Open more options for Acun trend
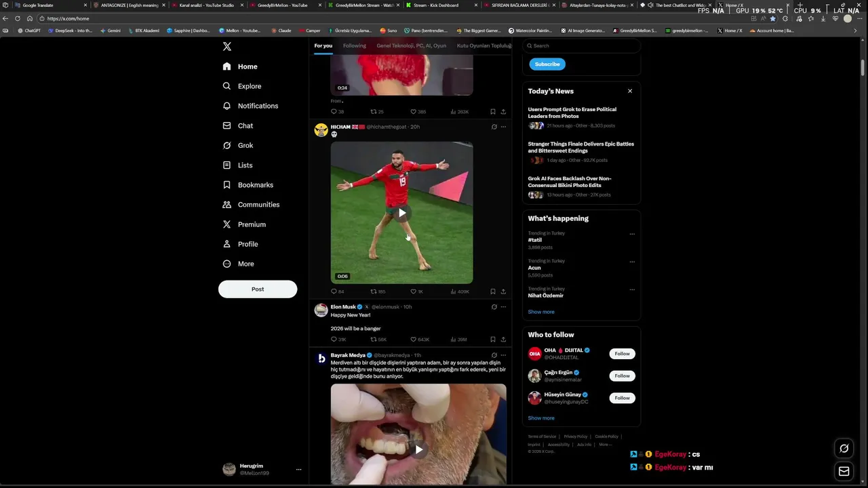 (x=632, y=262)
